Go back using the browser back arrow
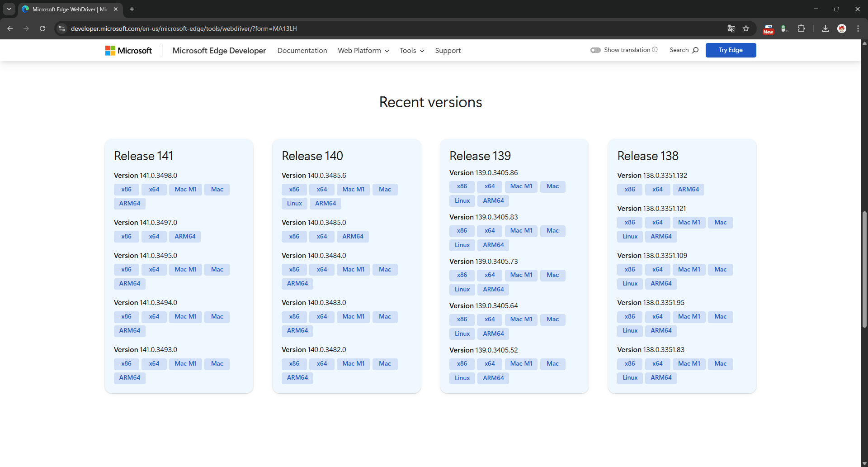868x467 pixels. pos(10,29)
